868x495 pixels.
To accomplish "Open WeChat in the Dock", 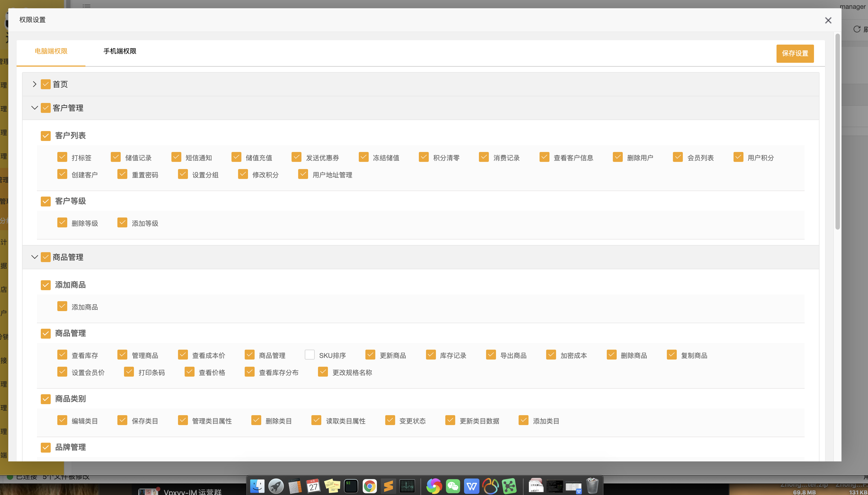I will click(x=453, y=486).
